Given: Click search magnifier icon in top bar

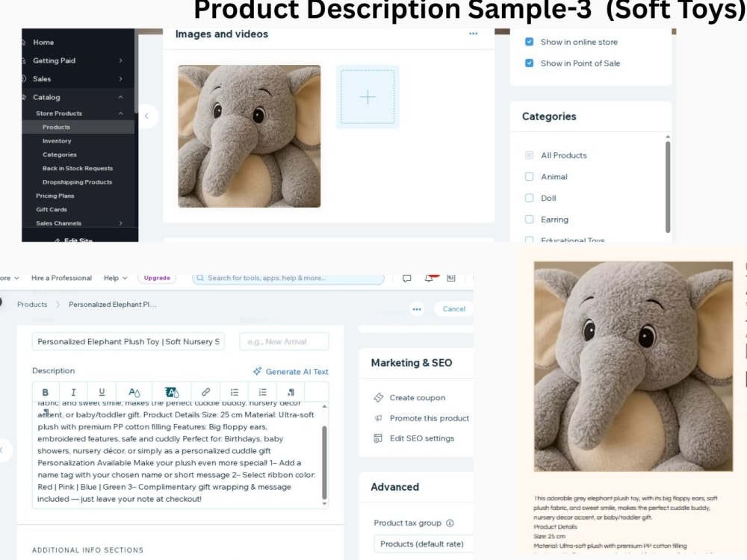Looking at the screenshot, I should (200, 278).
